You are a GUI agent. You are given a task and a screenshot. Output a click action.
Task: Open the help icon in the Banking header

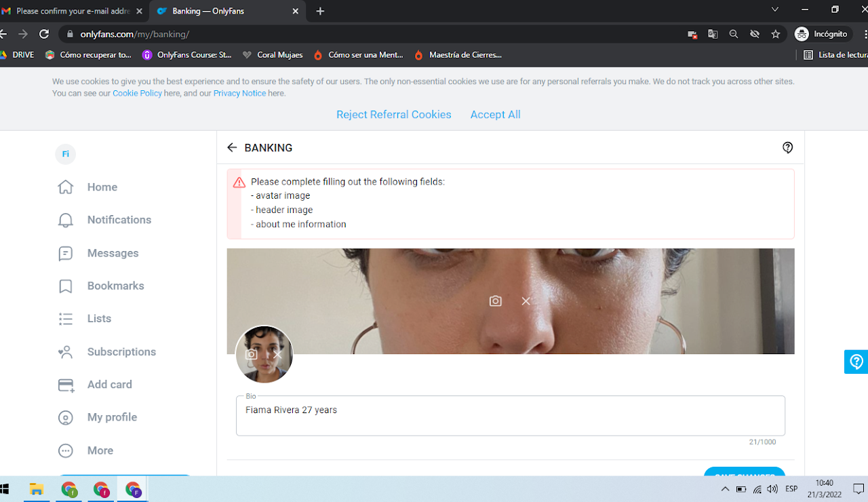pos(787,147)
